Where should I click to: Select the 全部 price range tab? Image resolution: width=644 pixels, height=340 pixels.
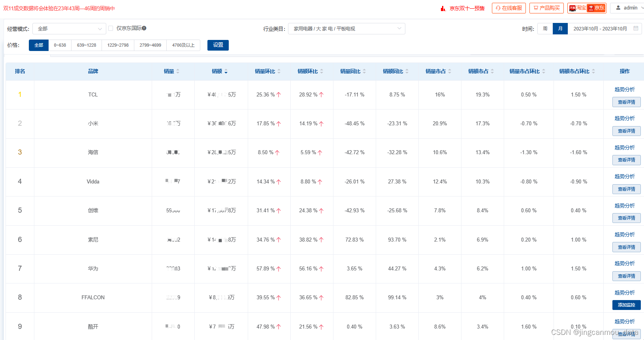(x=39, y=45)
